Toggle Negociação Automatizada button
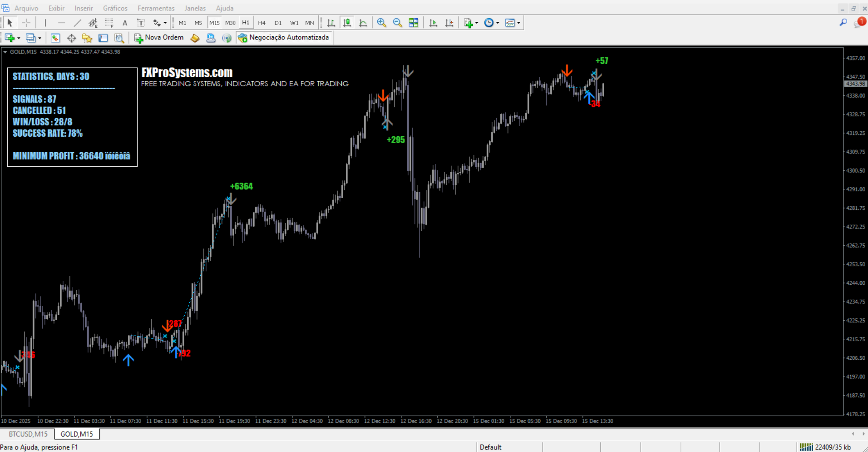 [x=284, y=38]
